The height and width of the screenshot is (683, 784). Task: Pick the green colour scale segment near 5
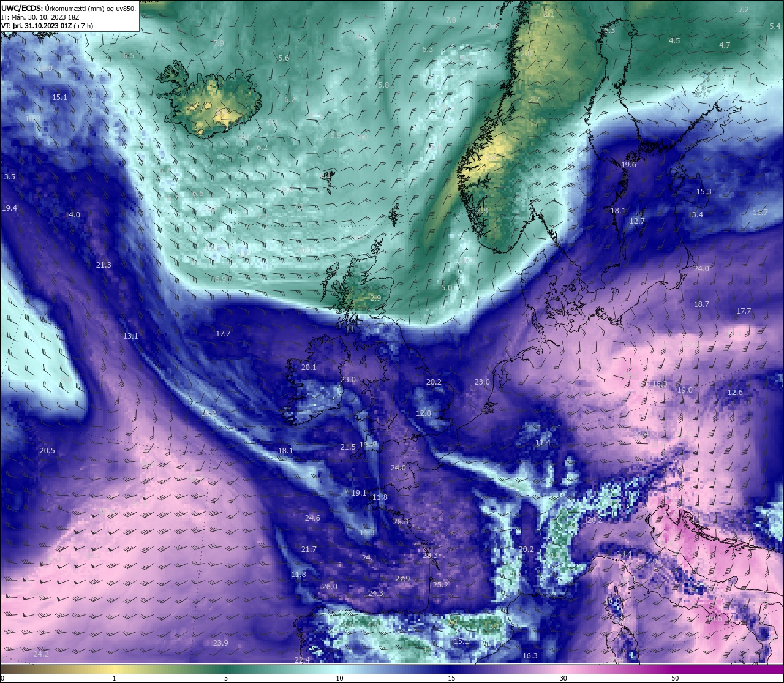coord(226,669)
